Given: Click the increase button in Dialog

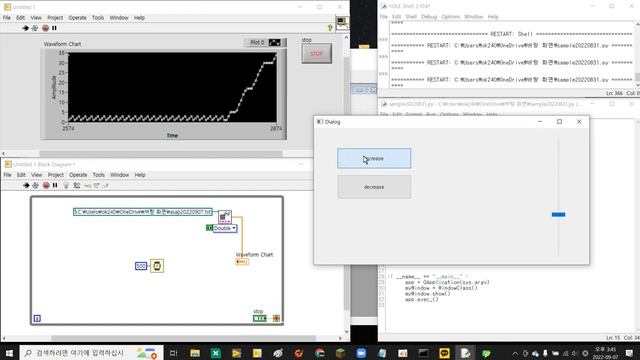Looking at the screenshot, I should tap(374, 158).
